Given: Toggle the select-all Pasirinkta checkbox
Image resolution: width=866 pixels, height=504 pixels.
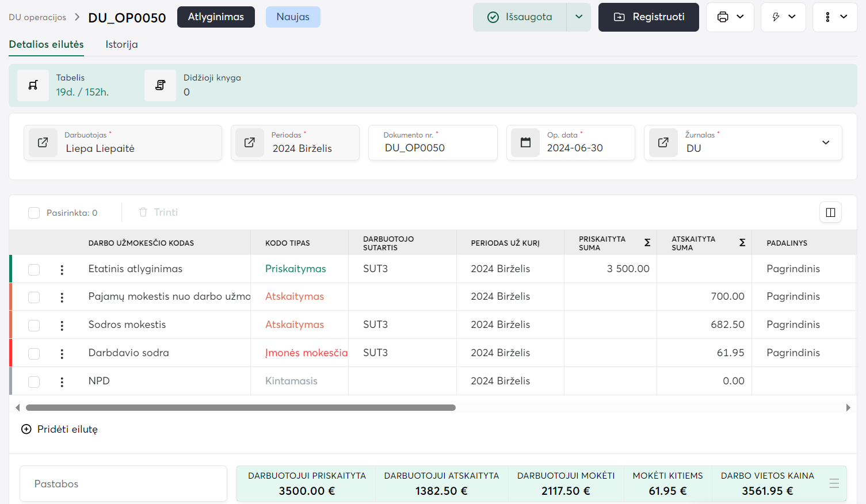Looking at the screenshot, I should [x=34, y=213].
